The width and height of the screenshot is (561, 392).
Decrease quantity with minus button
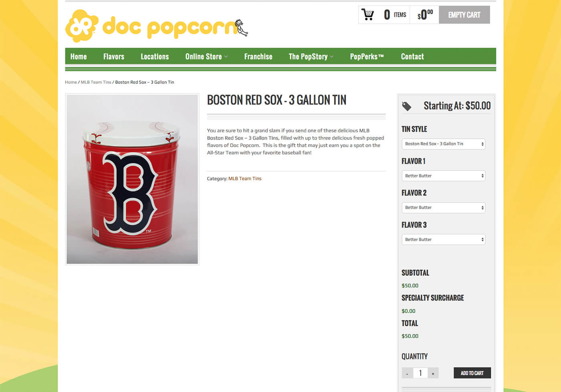point(407,373)
